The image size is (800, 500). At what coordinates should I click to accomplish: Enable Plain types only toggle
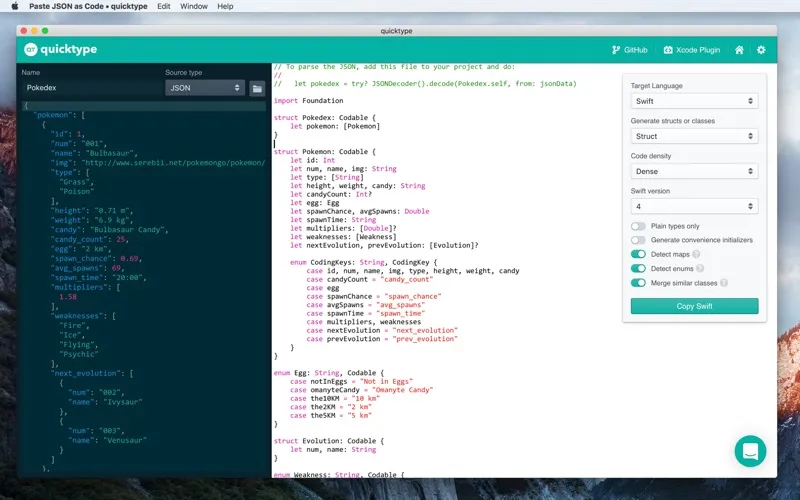point(638,226)
